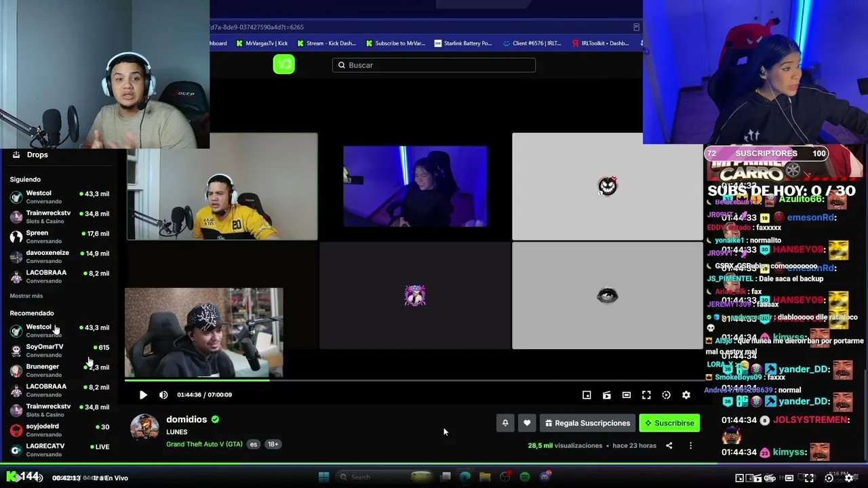Open Trainwreckstv under Siguiendo
The height and width of the screenshot is (488, 868).
tap(60, 217)
